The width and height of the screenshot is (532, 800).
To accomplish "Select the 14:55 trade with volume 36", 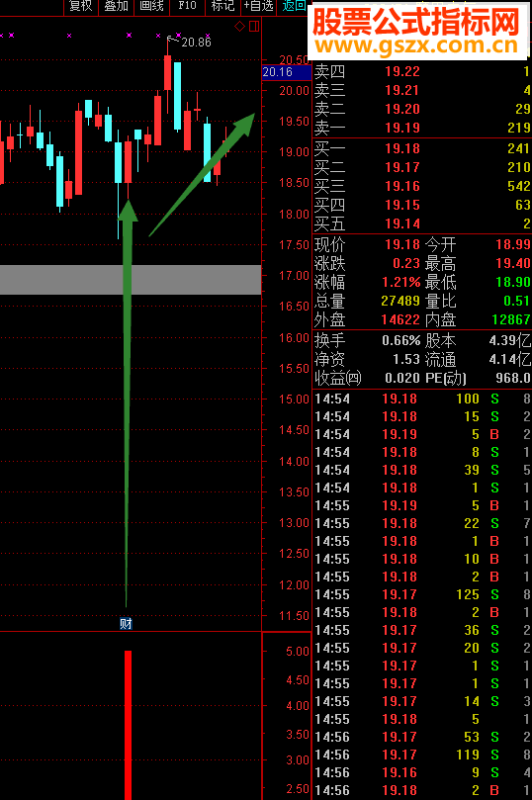I will point(422,631).
